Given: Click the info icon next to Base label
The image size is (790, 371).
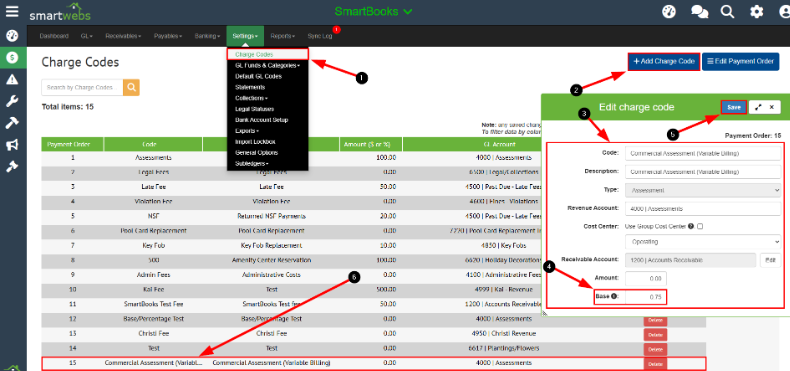Looking at the screenshot, I should pos(614,296).
